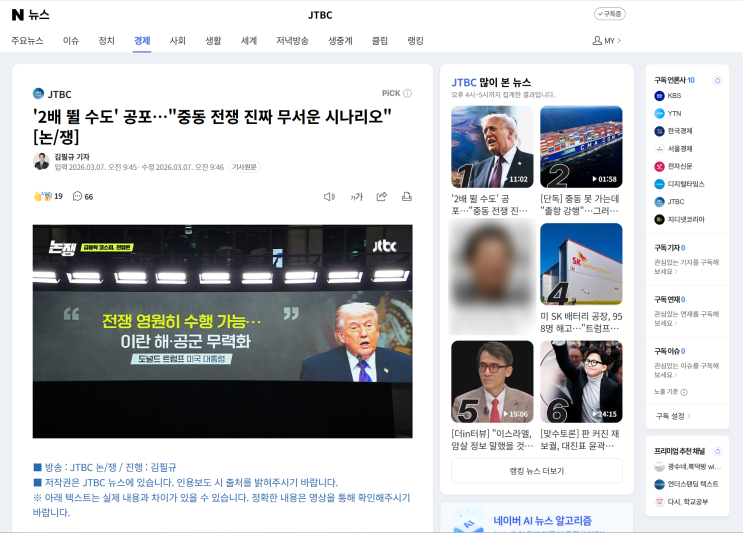
Task: Click reporter 김필규 profile photo
Action: coord(41,162)
